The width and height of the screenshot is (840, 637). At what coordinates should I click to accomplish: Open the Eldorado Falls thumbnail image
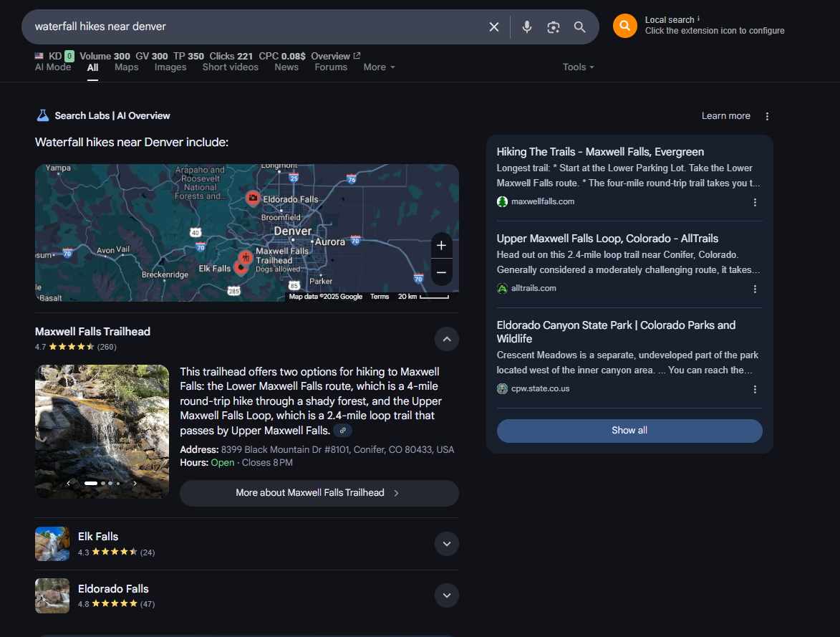click(x=52, y=595)
